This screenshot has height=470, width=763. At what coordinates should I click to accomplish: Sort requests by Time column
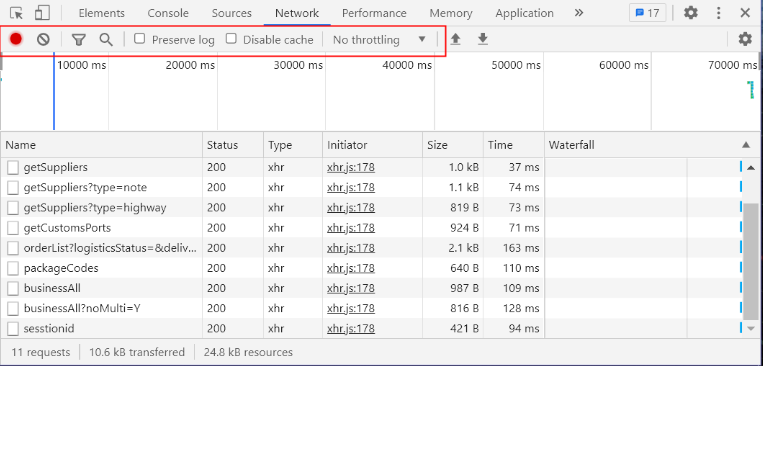[514, 145]
